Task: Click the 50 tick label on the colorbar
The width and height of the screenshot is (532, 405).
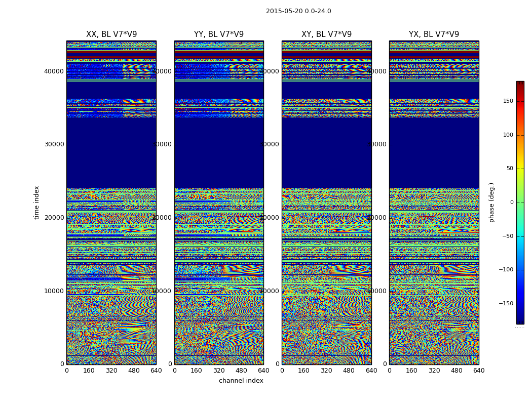Action: (x=509, y=169)
